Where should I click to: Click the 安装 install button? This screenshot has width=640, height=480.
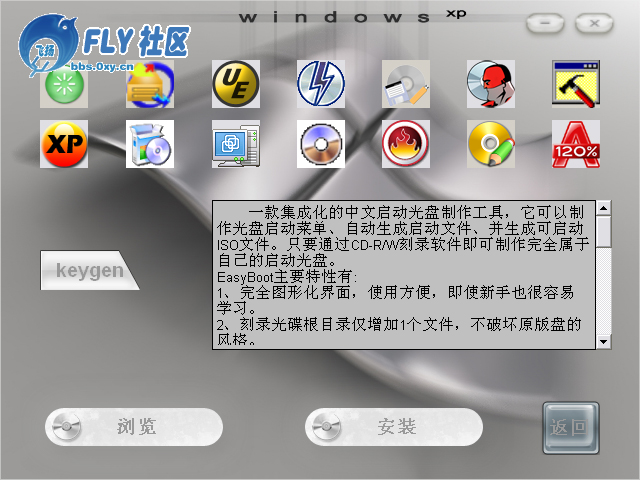point(394,427)
